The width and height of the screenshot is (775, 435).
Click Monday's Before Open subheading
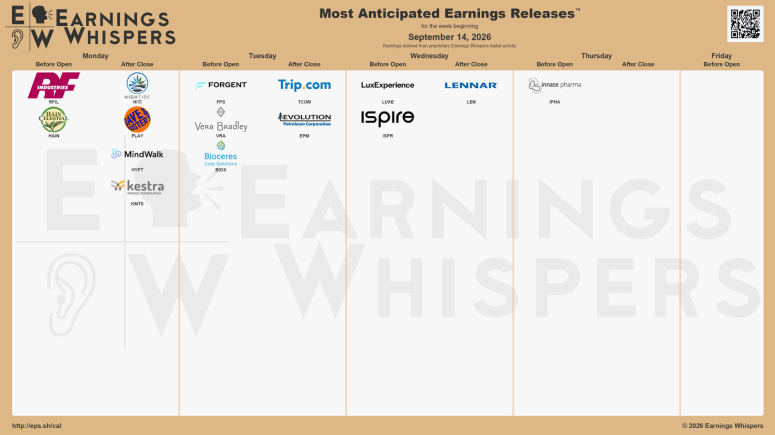[x=54, y=64]
